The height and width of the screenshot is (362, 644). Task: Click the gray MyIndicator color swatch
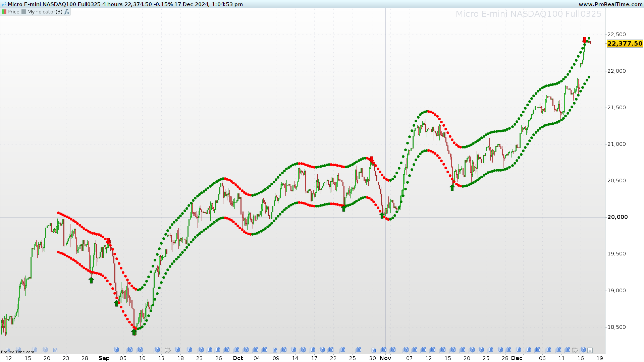pos(24,12)
